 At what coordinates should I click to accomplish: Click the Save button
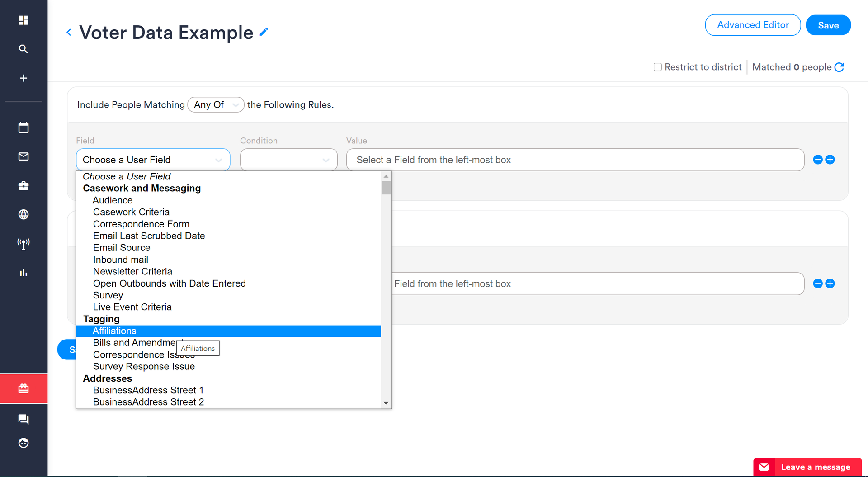coord(828,25)
